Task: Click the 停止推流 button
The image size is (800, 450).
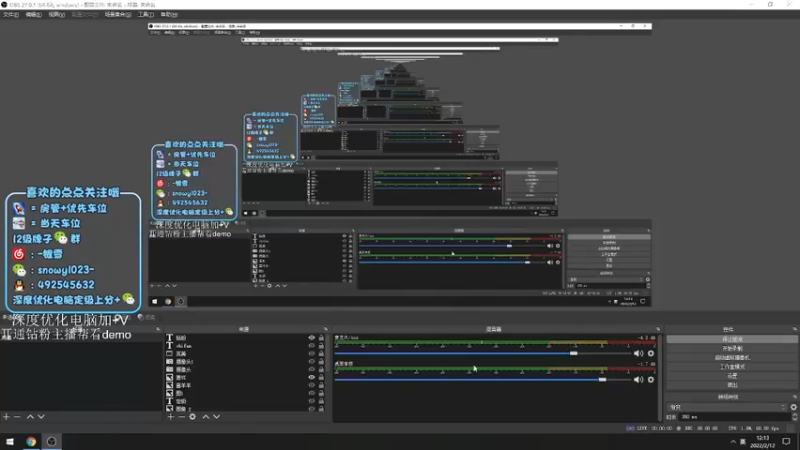Action: (732, 339)
